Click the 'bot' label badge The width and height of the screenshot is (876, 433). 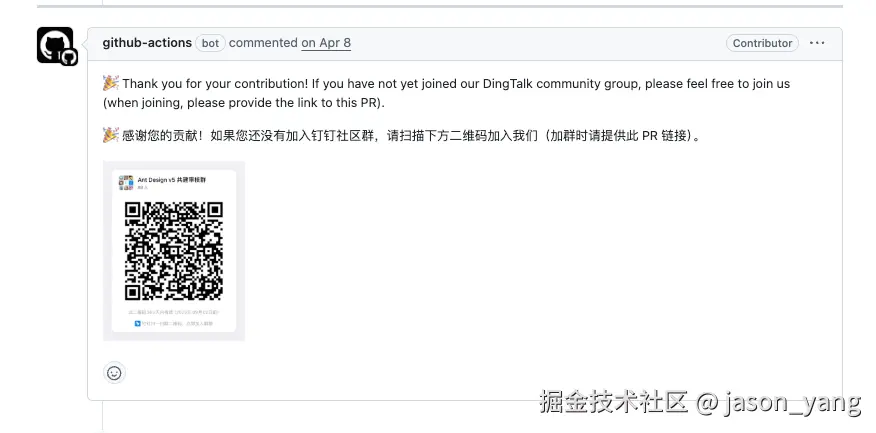coord(210,43)
